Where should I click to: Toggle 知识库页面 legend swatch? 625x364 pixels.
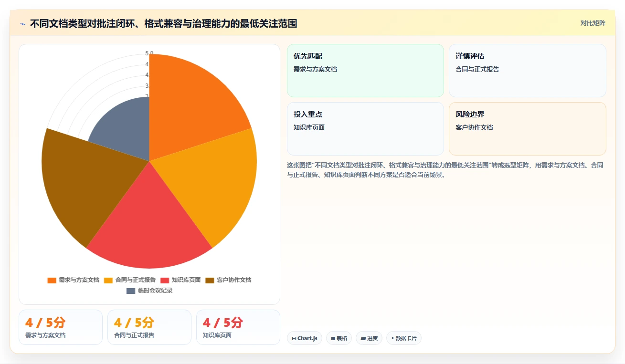click(x=165, y=280)
